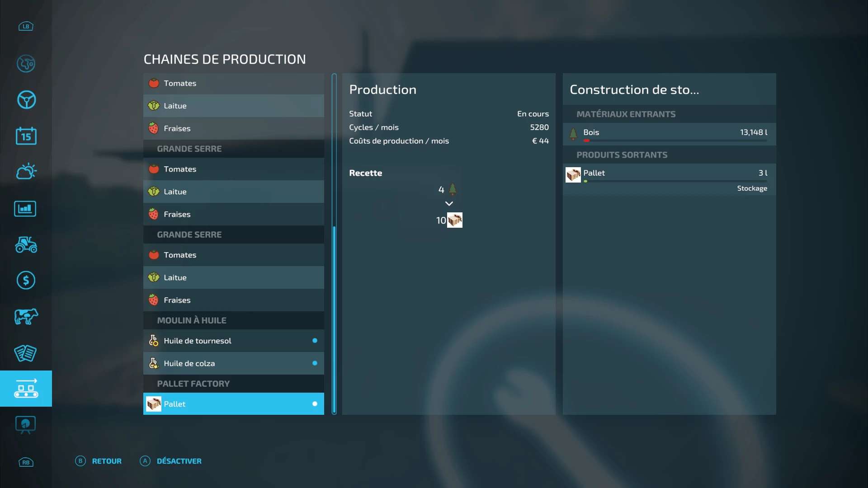Viewport: 868px width, 488px height.
Task: Open the contracts papers icon
Action: (25, 353)
